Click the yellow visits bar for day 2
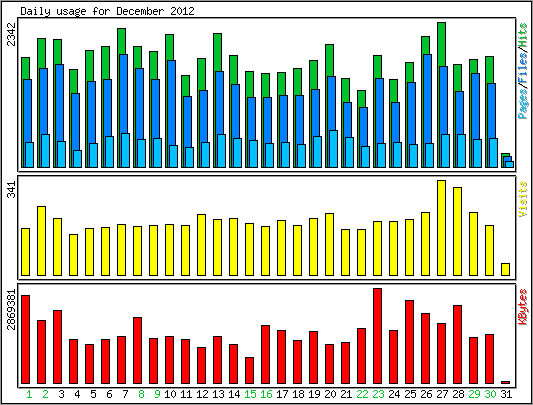533x405 pixels. (41, 241)
